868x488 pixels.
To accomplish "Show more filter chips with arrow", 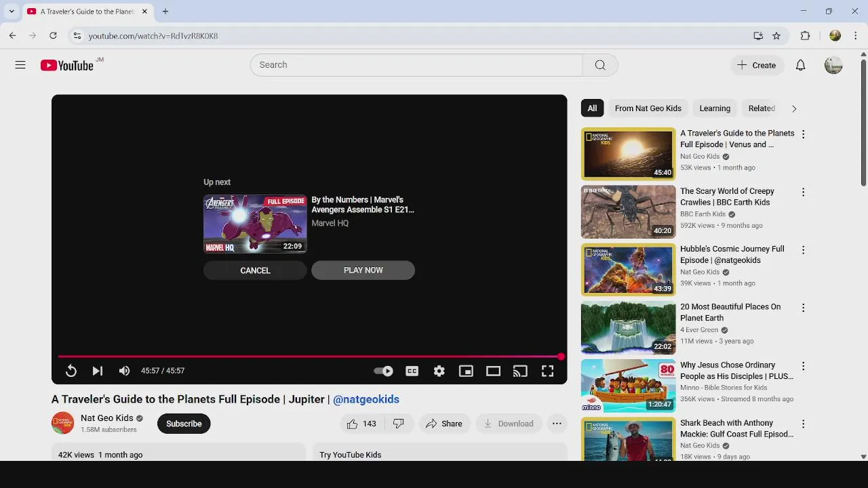I will click(794, 108).
